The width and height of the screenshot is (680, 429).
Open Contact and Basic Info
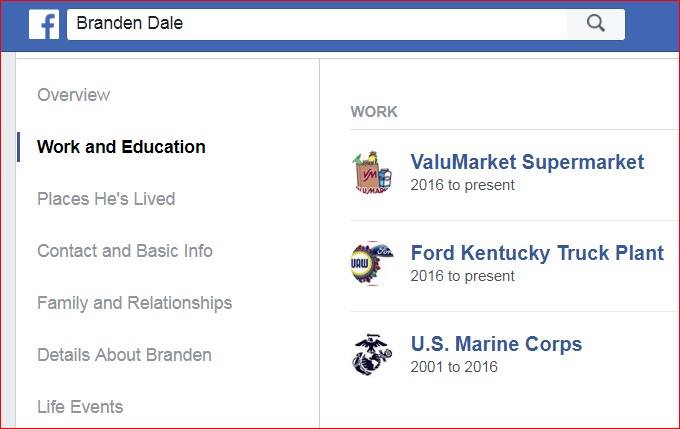125,251
